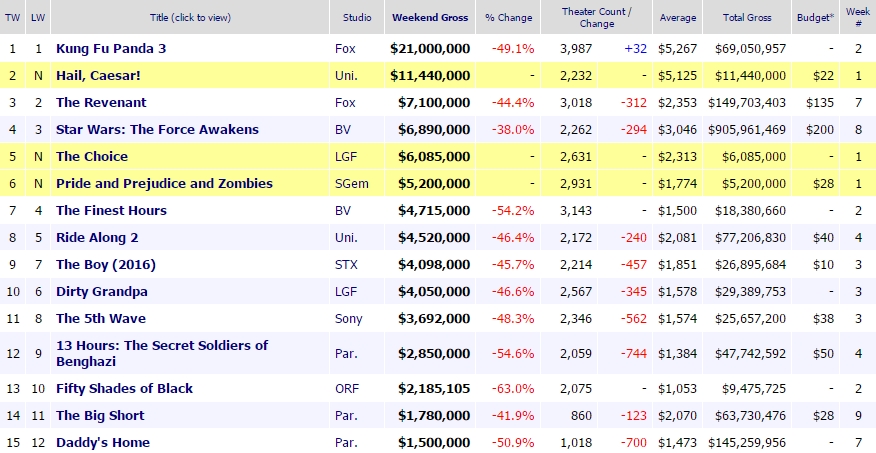Select Star Wars: The Force Awakens link
876x453 pixels.
[157, 129]
